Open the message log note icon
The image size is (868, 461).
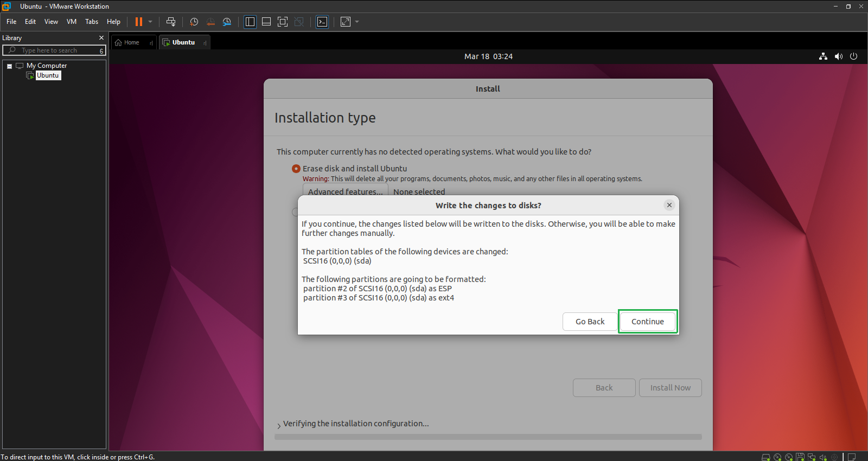(x=852, y=457)
